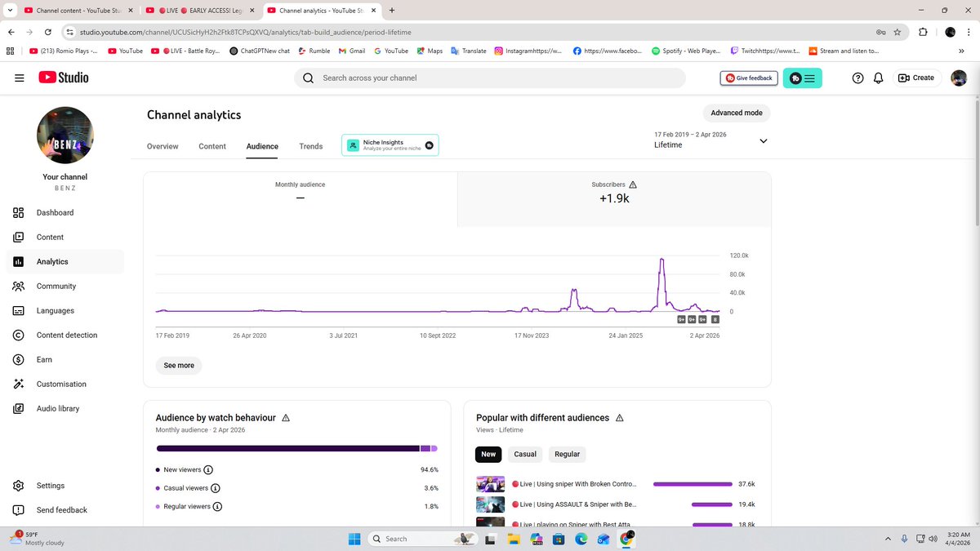Open Settings in the sidebar
The height and width of the screenshot is (551, 980).
tap(65, 486)
